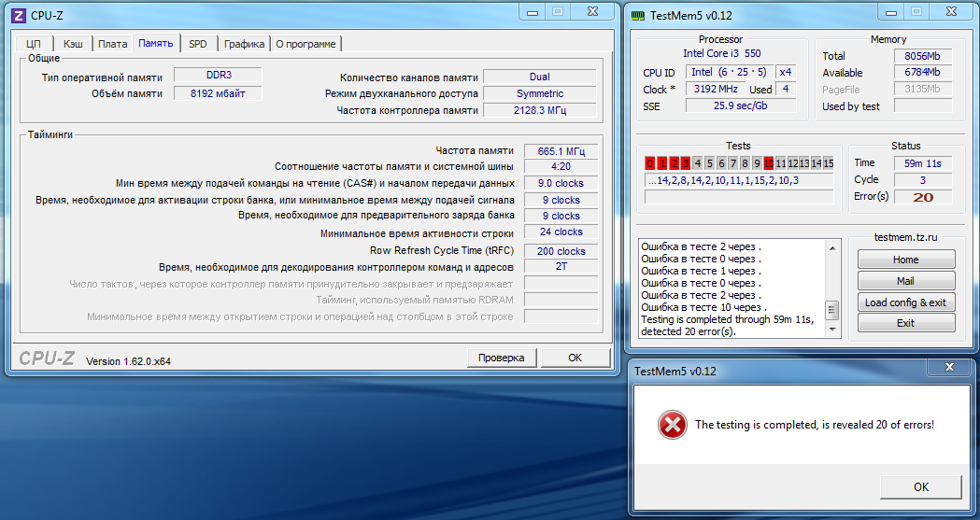
Task: Switch to the SPD tab
Action: coord(198,44)
